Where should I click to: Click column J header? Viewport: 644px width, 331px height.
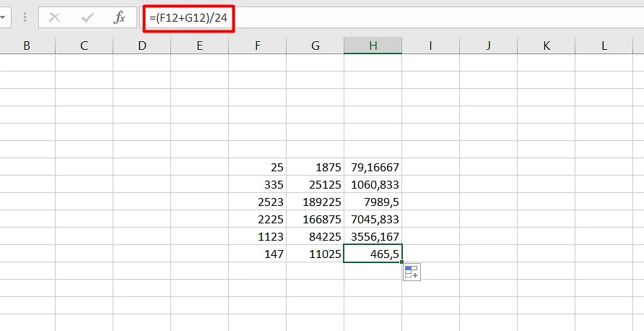(x=488, y=46)
